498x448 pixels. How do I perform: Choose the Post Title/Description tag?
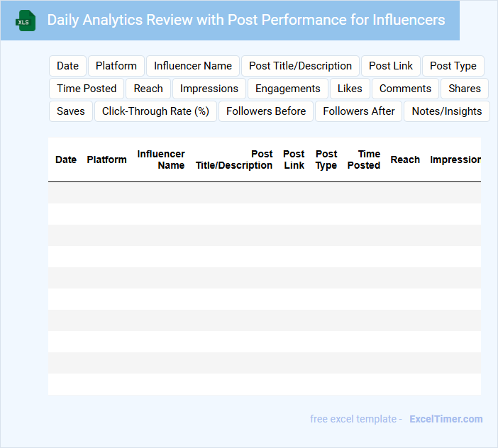[300, 66]
